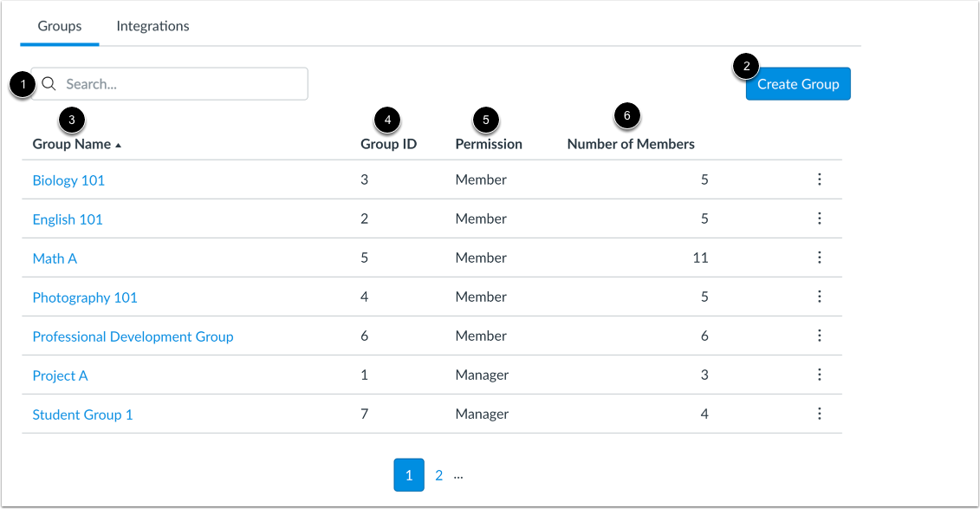Select the Groups tab
The height and width of the screenshot is (509, 980).
tap(59, 26)
